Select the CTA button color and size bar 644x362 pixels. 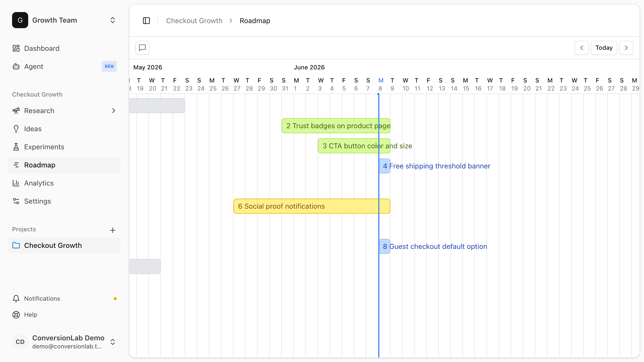[354, 146]
